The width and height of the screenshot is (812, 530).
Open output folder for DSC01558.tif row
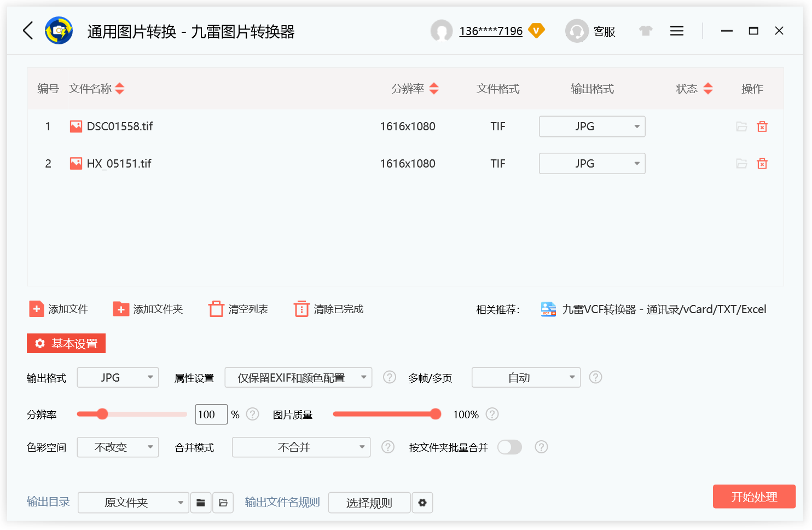[x=741, y=126]
